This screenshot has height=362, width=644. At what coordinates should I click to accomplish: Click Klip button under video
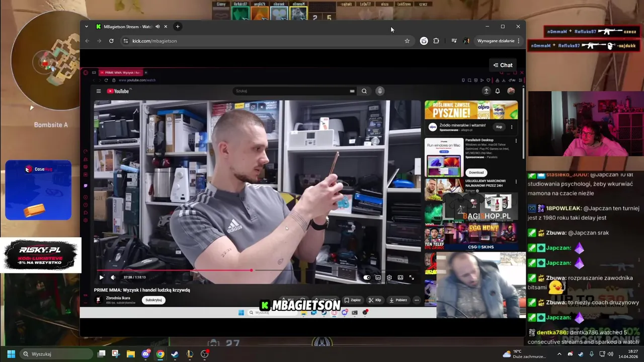pos(375,300)
